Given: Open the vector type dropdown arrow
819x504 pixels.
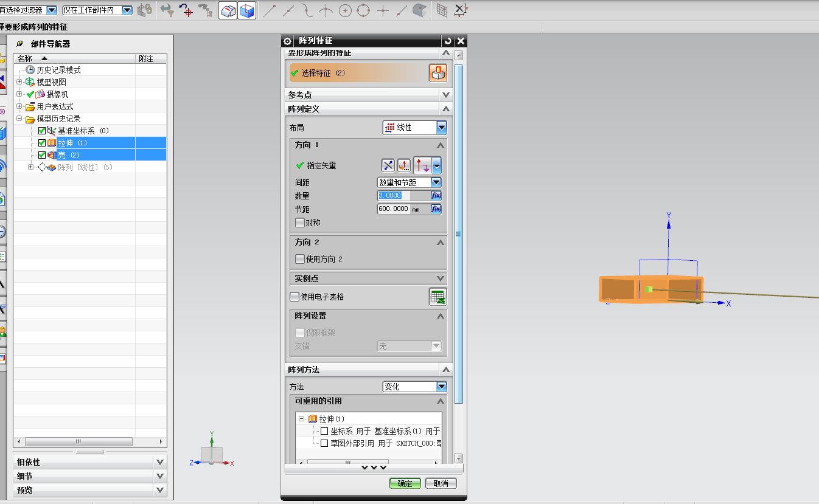Looking at the screenshot, I should [x=436, y=165].
